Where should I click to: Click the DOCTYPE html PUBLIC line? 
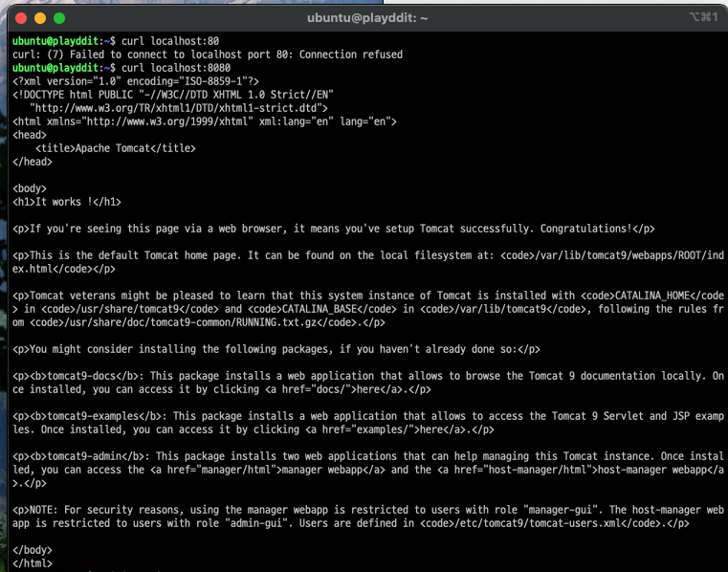point(173,95)
